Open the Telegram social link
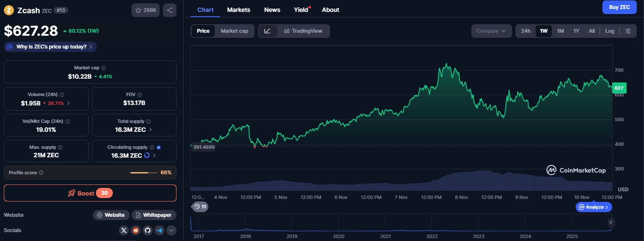 pyautogui.click(x=160, y=230)
